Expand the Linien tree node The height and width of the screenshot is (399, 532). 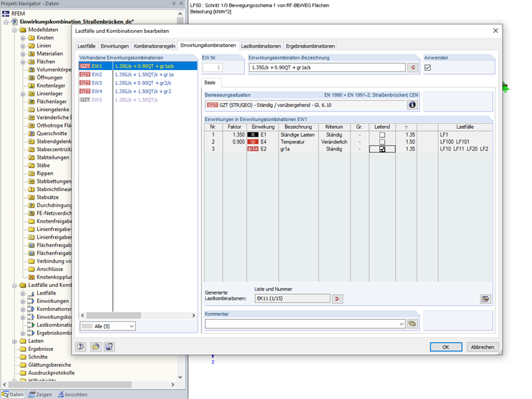point(22,45)
